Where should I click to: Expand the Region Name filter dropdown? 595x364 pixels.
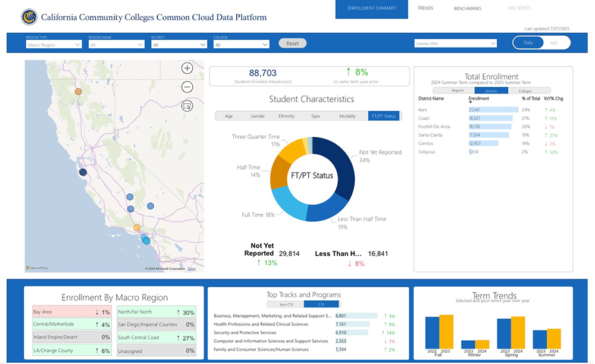pos(116,44)
